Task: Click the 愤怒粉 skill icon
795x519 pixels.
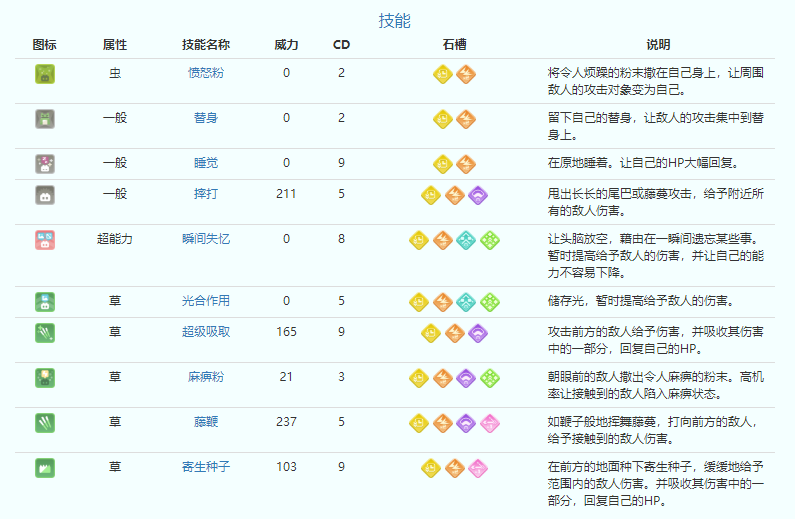Action: click(x=45, y=74)
